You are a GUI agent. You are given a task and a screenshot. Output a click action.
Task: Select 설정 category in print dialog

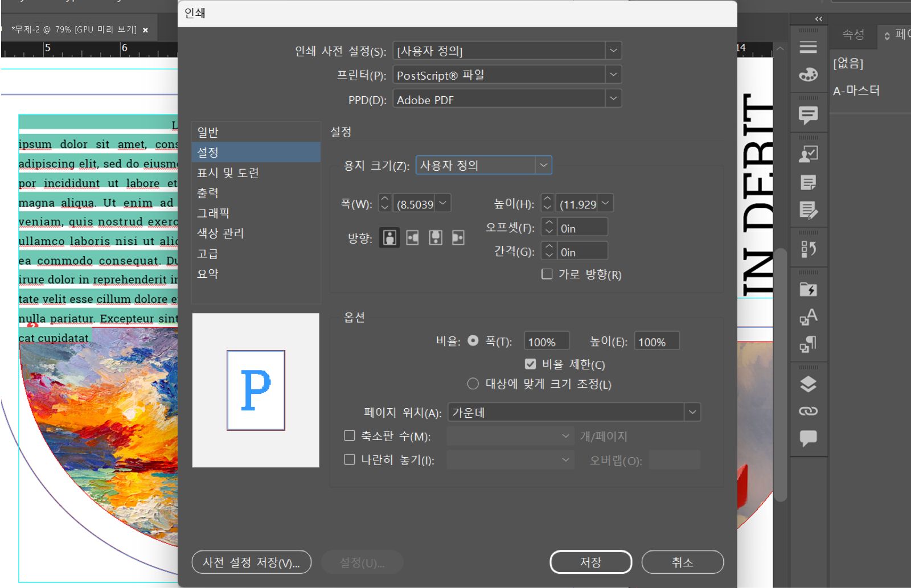(x=256, y=152)
